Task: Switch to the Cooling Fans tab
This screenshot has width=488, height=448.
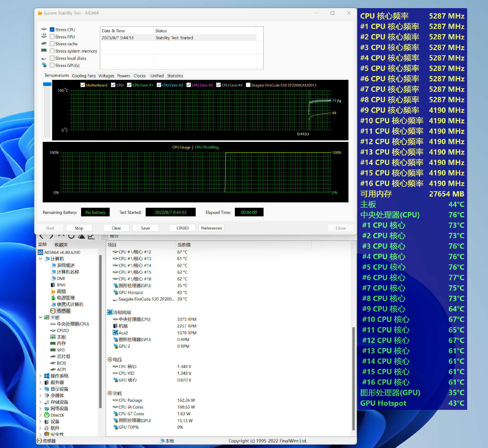Action: [84, 76]
